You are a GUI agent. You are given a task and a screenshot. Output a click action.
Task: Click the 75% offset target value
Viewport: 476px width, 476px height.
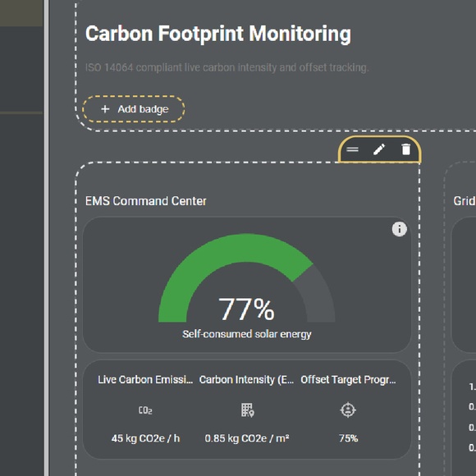(348, 438)
